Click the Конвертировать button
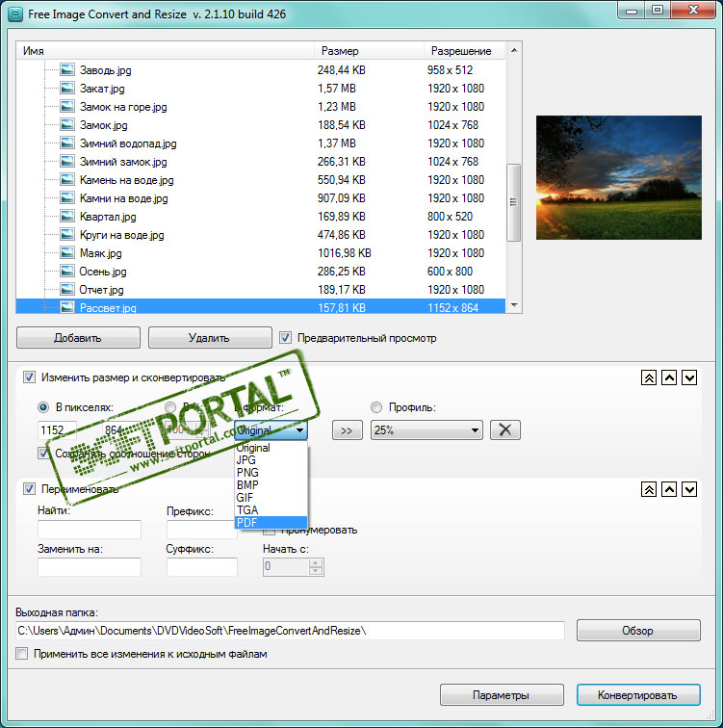 click(x=638, y=695)
